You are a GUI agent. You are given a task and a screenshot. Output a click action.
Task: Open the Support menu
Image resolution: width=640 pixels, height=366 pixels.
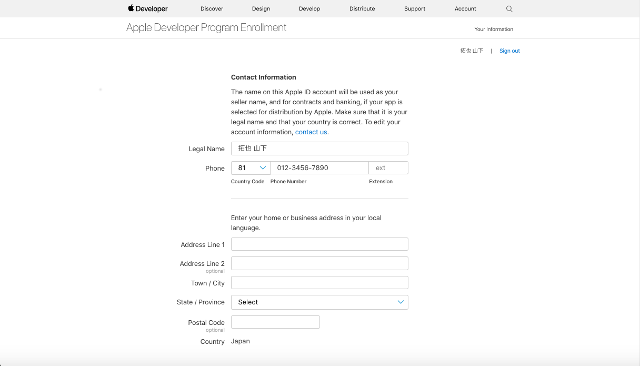pos(415,9)
